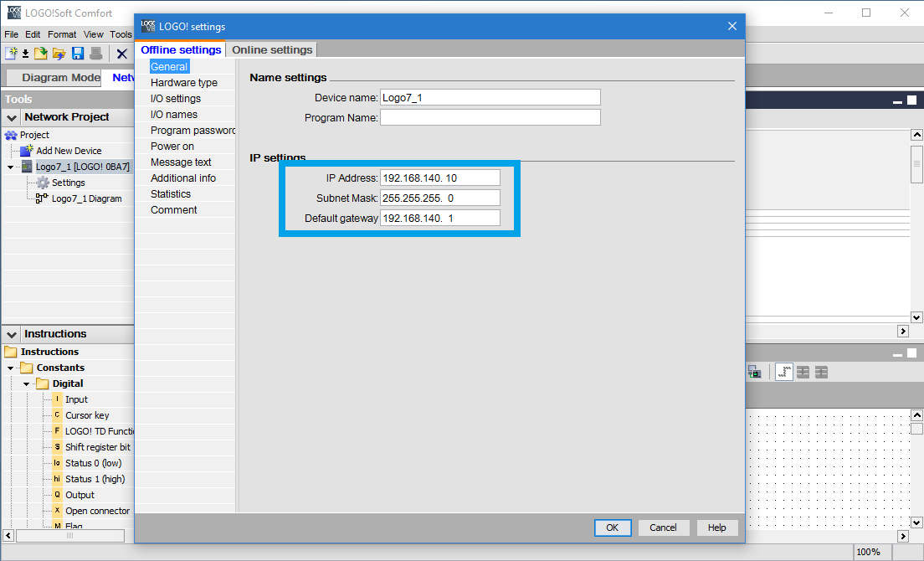This screenshot has height=561, width=924.
Task: Click the blue floppy disk save icon
Action: pos(78,54)
